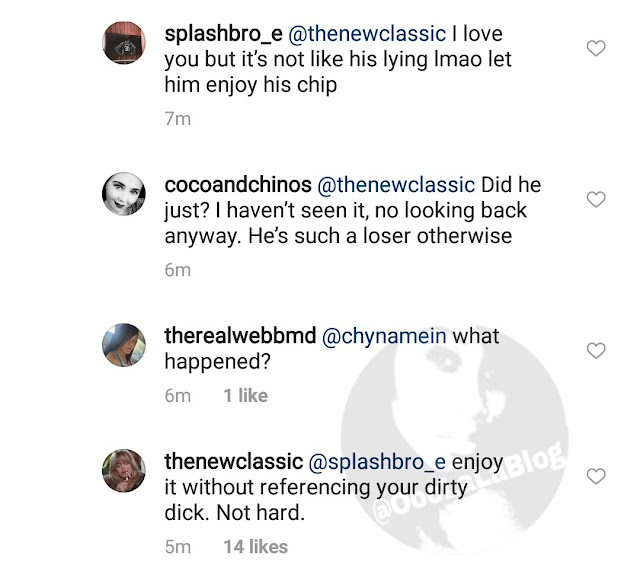Click the 5m timestamp on thenewclassic's comment

point(176,546)
